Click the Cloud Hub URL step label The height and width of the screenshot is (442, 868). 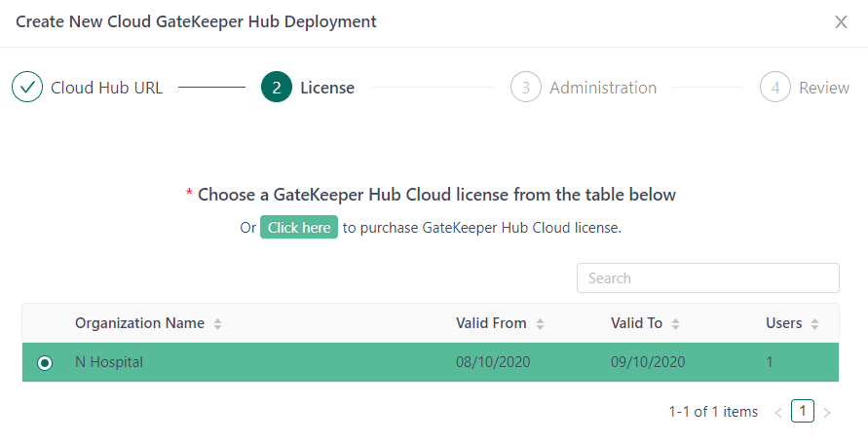tap(106, 88)
